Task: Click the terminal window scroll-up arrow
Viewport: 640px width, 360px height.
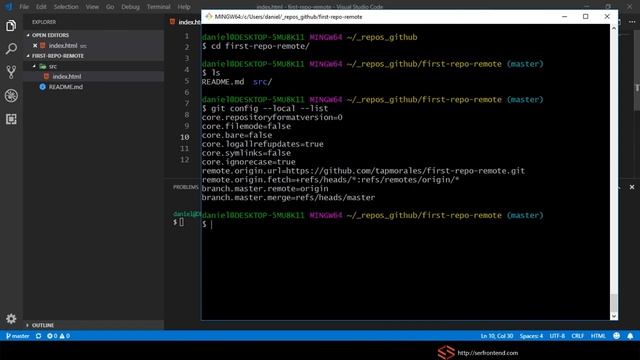Action: coord(613,28)
